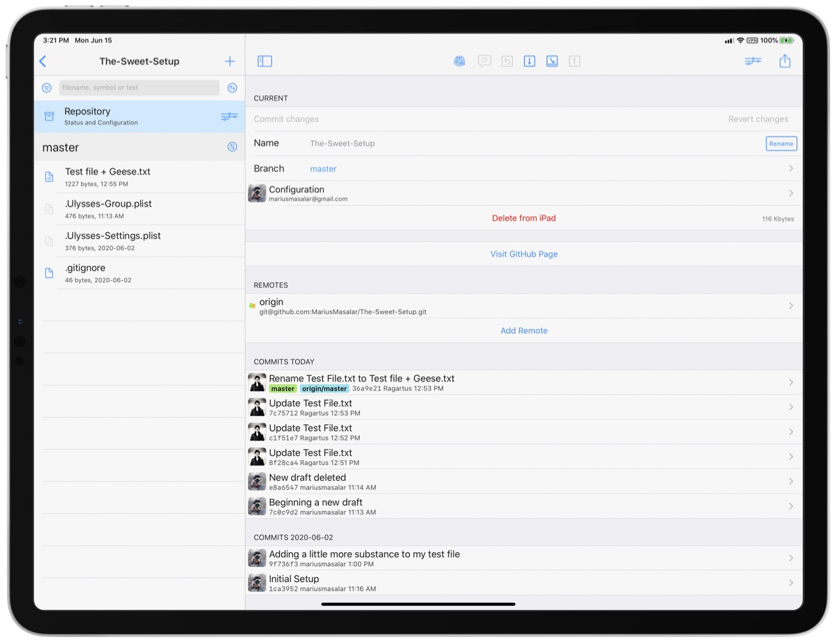Expand the origin remote chevron
The width and height of the screenshot is (837, 644).
(x=791, y=306)
